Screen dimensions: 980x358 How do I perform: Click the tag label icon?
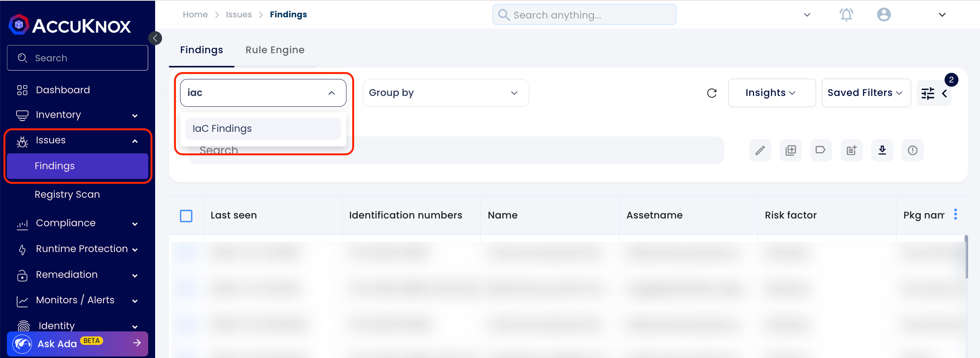click(x=821, y=150)
